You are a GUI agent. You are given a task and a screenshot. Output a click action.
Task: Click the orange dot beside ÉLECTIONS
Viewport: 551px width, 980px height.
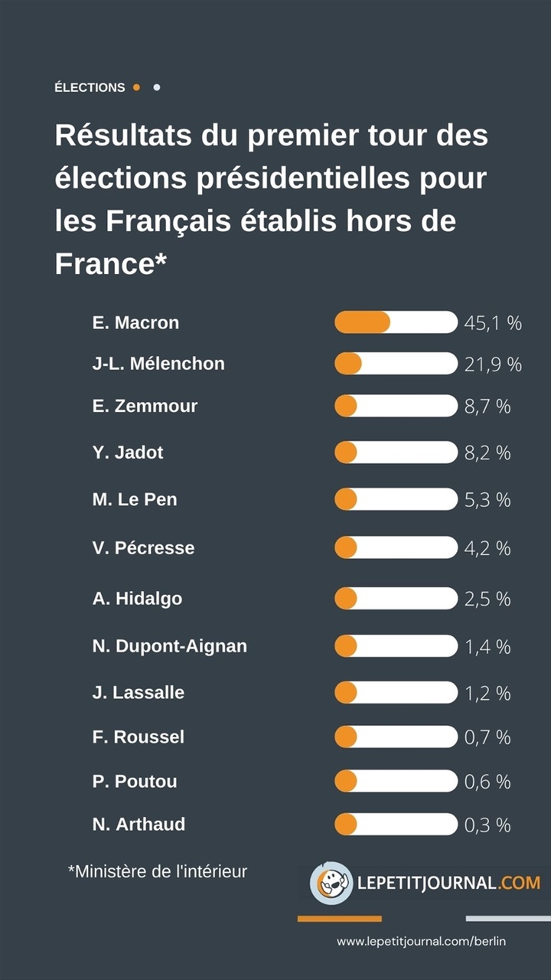[x=136, y=87]
